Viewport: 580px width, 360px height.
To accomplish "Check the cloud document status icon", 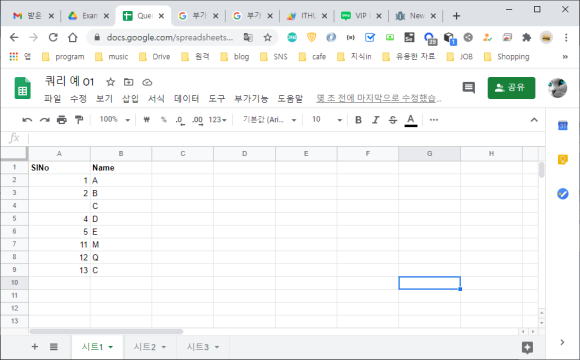I will 147,82.
